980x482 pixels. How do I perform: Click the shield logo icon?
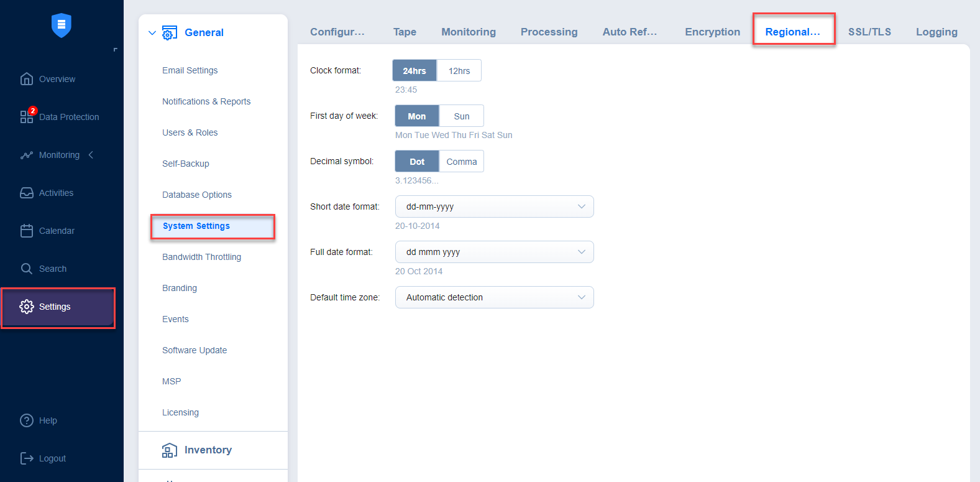61,25
